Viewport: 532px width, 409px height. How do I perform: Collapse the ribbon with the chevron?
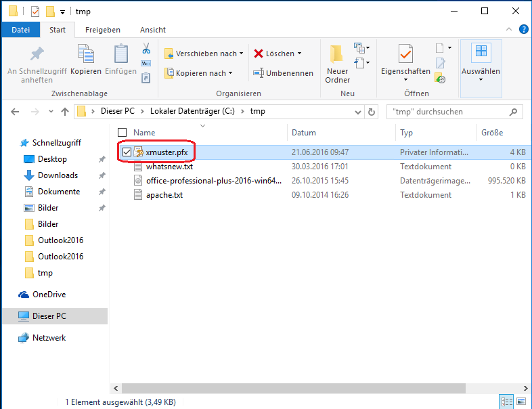click(509, 30)
